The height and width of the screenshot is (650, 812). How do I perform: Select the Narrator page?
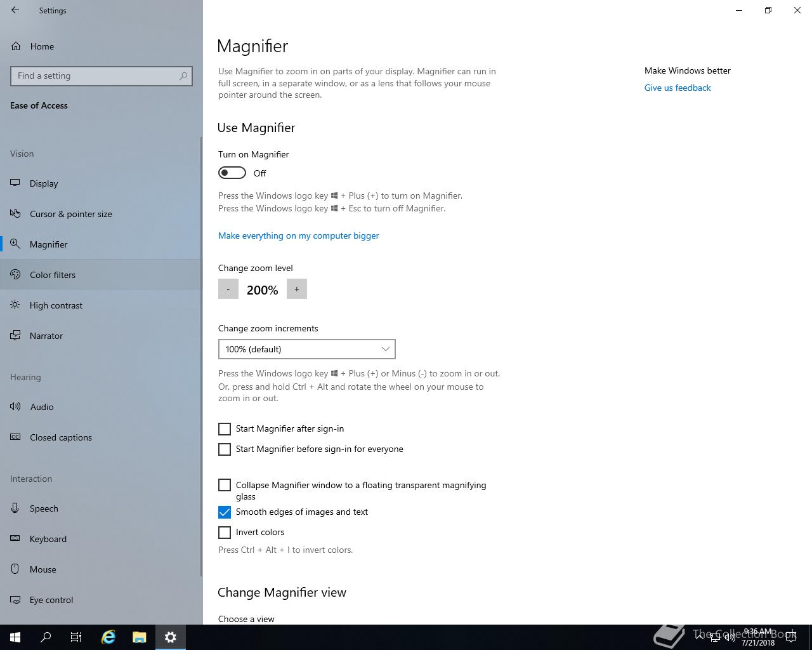tap(101, 336)
